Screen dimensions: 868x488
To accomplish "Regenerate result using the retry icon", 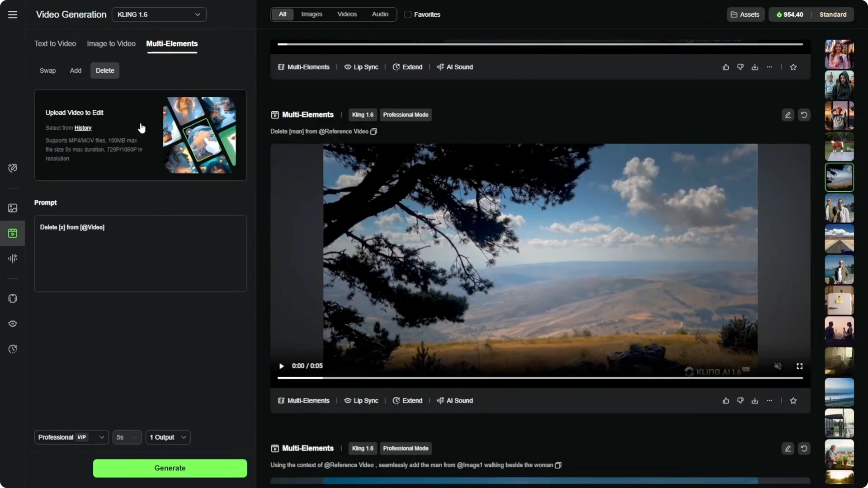I will pyautogui.click(x=804, y=115).
